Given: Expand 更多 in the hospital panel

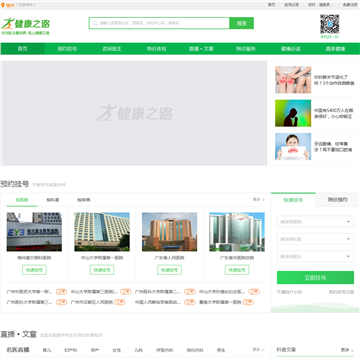Looking at the screenshot, I should coord(258,200).
